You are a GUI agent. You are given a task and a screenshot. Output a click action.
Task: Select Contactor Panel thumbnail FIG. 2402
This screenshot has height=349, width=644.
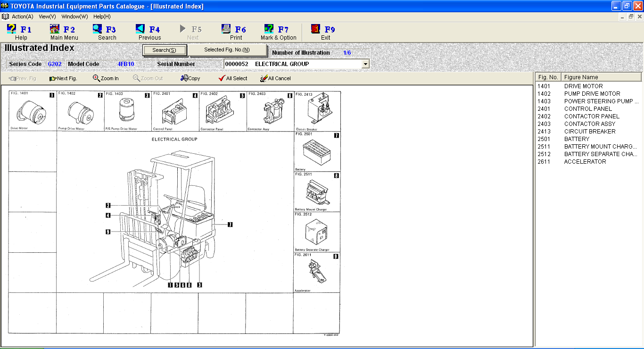point(223,111)
